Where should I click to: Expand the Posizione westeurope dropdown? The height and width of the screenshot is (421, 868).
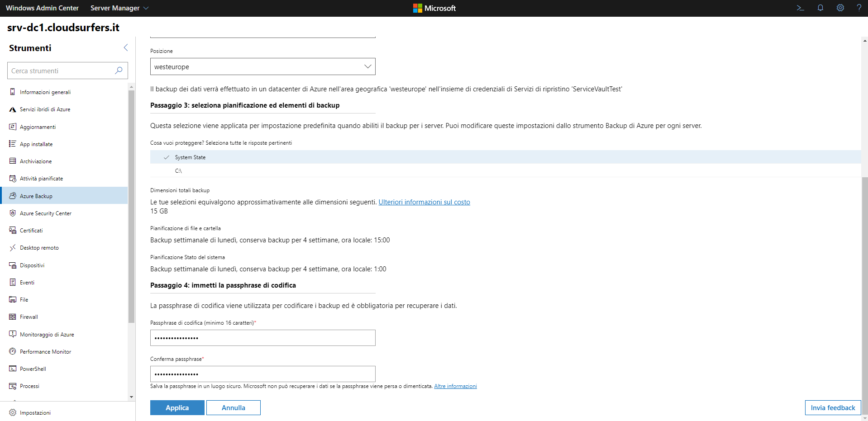(263, 66)
